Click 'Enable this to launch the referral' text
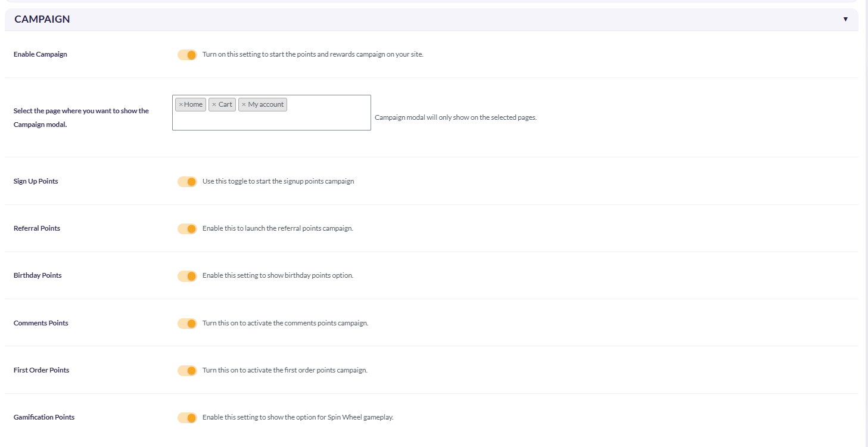868x447 pixels. [278, 228]
